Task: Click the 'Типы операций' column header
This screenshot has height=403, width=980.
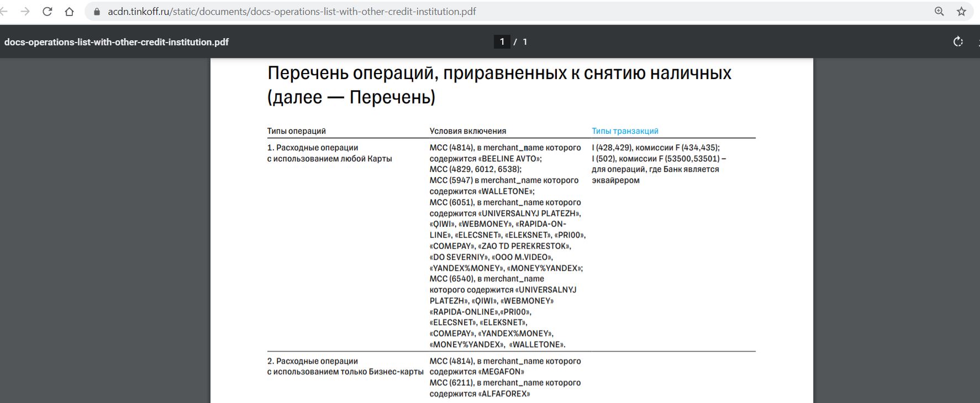Action: click(x=297, y=131)
